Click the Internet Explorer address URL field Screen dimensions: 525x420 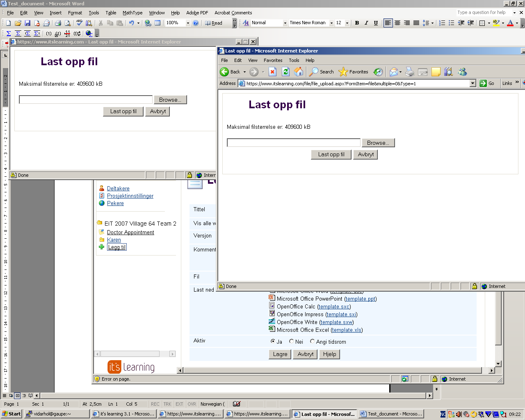point(357,83)
